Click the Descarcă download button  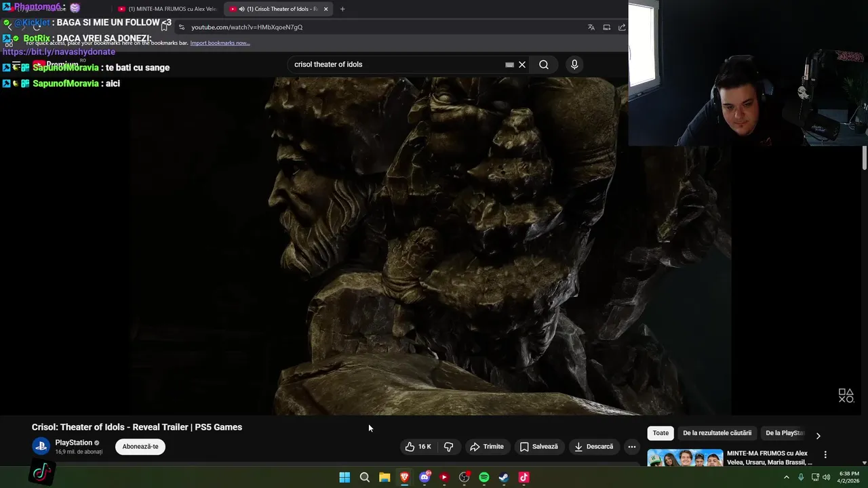point(593,447)
